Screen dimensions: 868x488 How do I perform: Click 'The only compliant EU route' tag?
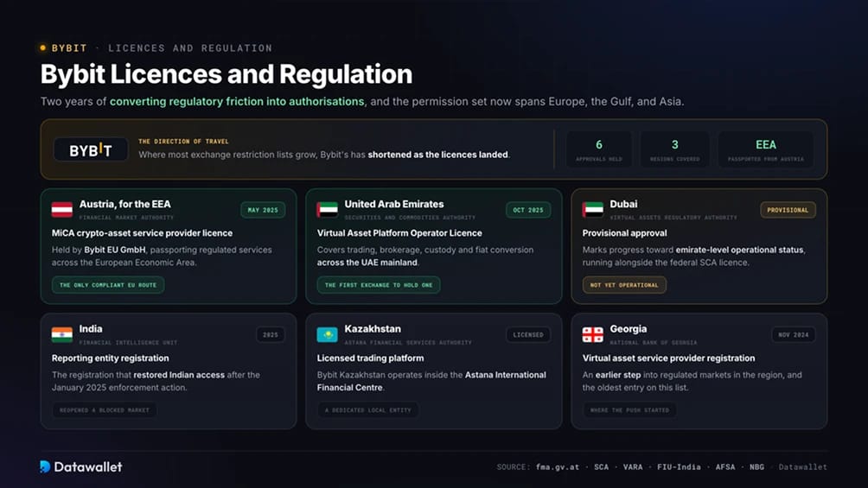[x=108, y=285]
